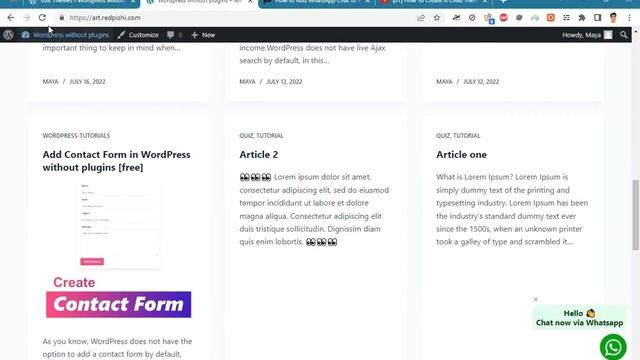Click New in the admin bar

(x=203, y=35)
